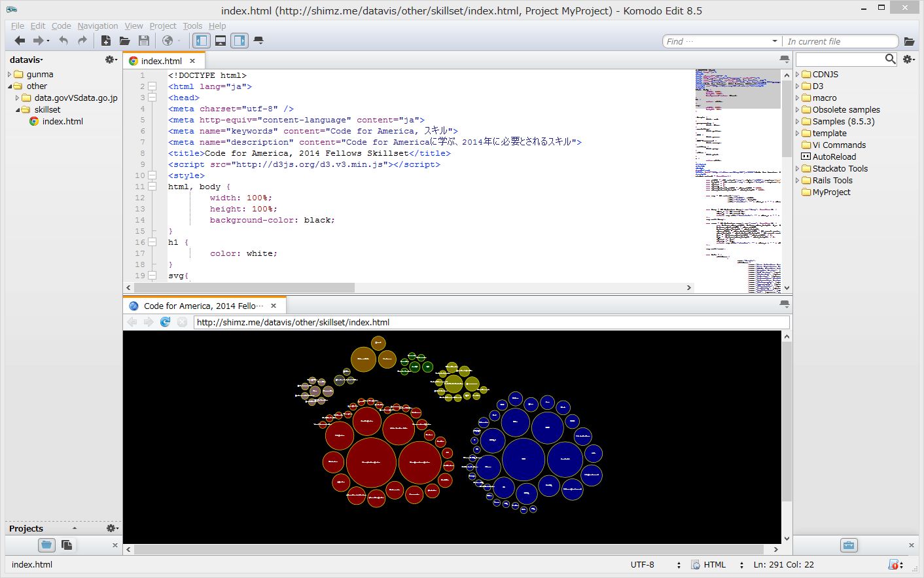
Task: Open the editor tab list dropdown icon
Action: pos(784,60)
